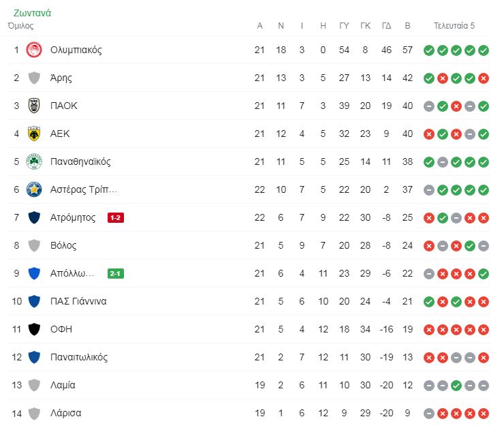Image resolution: width=504 pixels, height=434 pixels.
Task: Open the ΠΑΣ Γιάννινα team link
Action: point(78,301)
